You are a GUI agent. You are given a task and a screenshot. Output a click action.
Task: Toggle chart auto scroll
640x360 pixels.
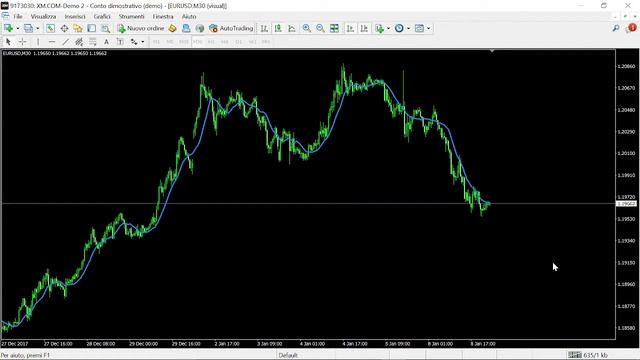click(350, 28)
